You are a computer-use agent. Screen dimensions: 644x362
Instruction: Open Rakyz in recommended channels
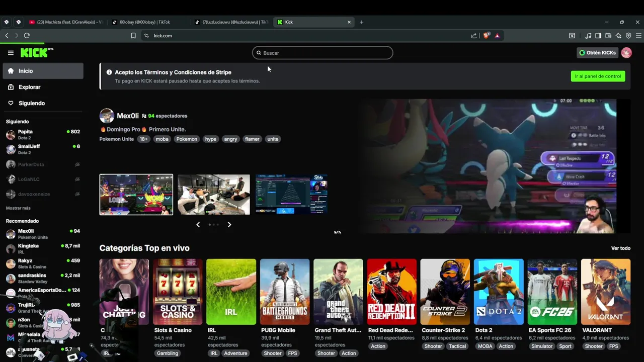[x=43, y=263]
